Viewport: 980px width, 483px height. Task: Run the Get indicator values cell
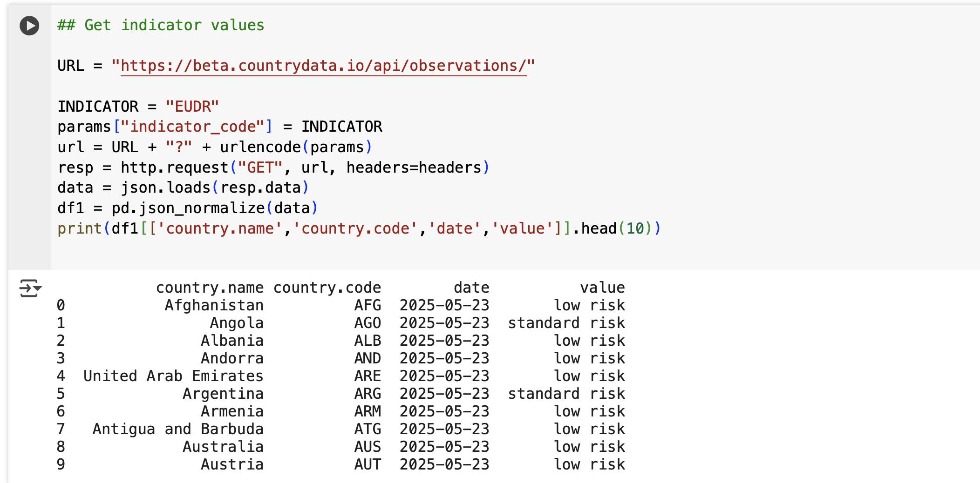click(x=29, y=26)
